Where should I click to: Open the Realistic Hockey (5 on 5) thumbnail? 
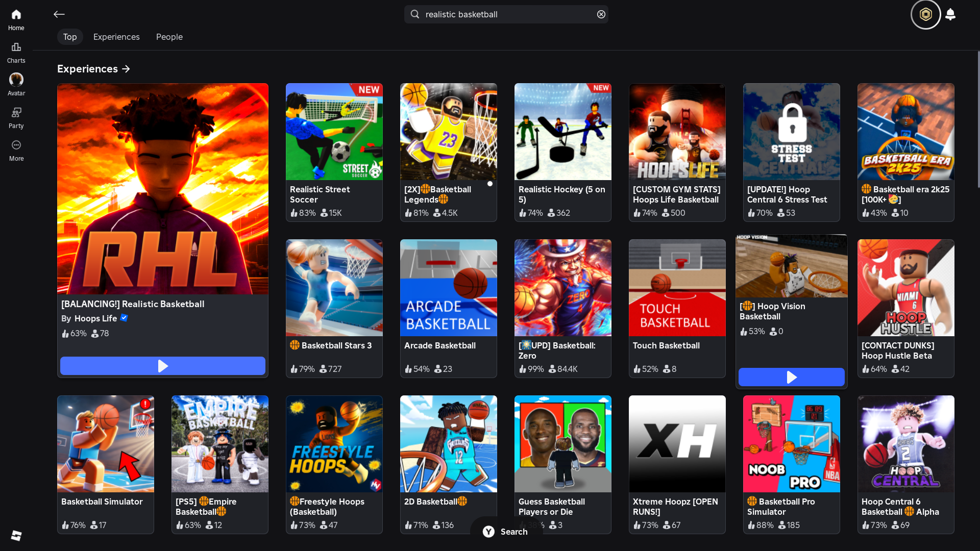[x=563, y=132]
